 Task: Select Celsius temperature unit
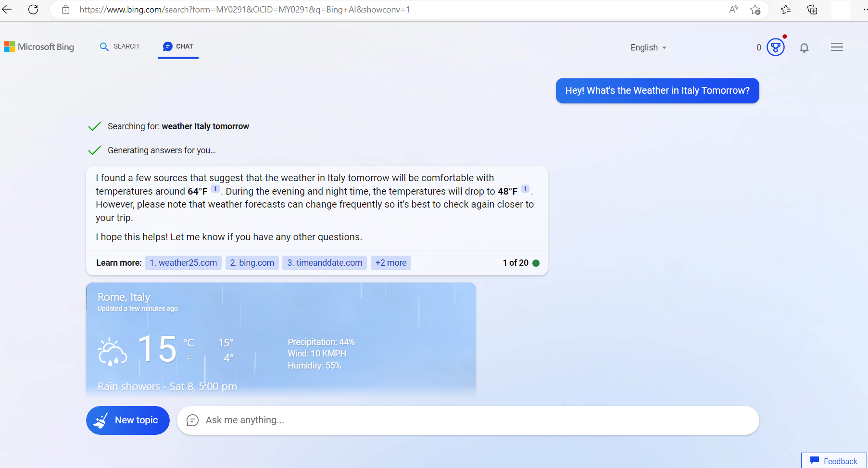(189, 343)
